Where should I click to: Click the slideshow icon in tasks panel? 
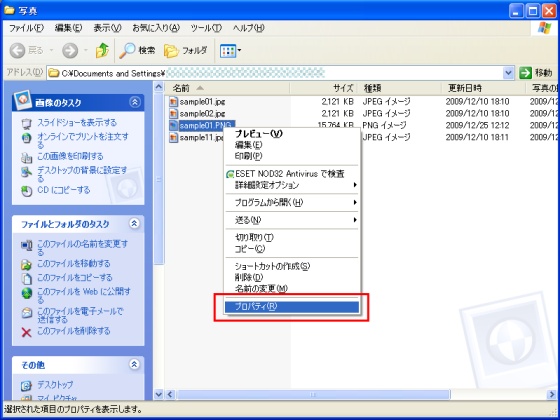(26, 124)
